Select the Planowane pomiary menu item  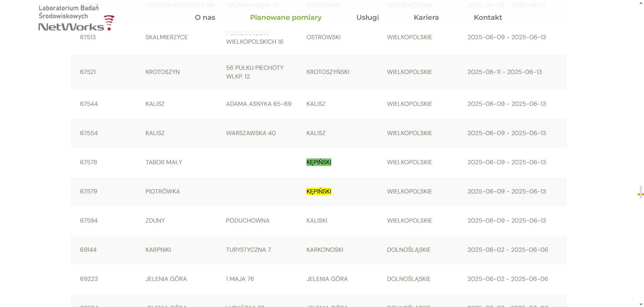click(286, 17)
